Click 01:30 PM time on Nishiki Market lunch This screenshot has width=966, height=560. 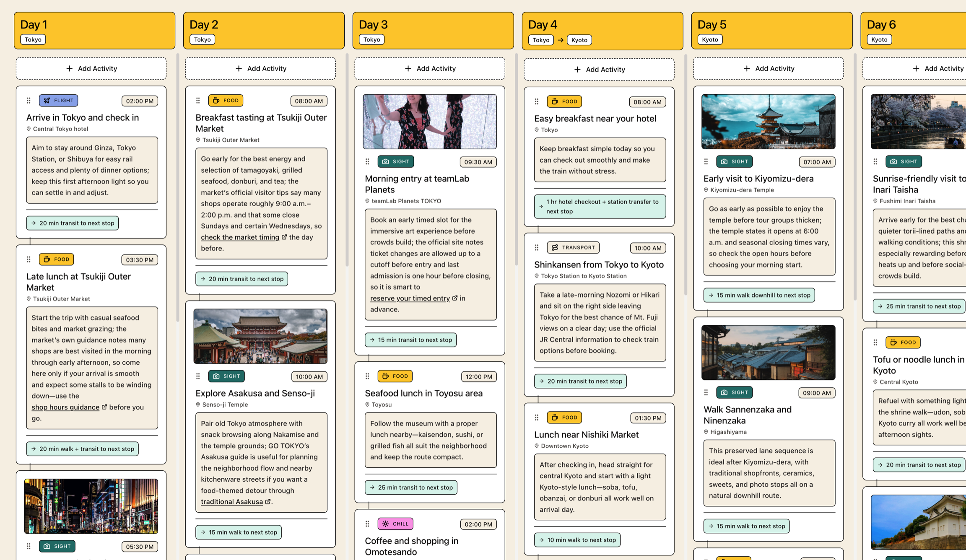coord(648,418)
